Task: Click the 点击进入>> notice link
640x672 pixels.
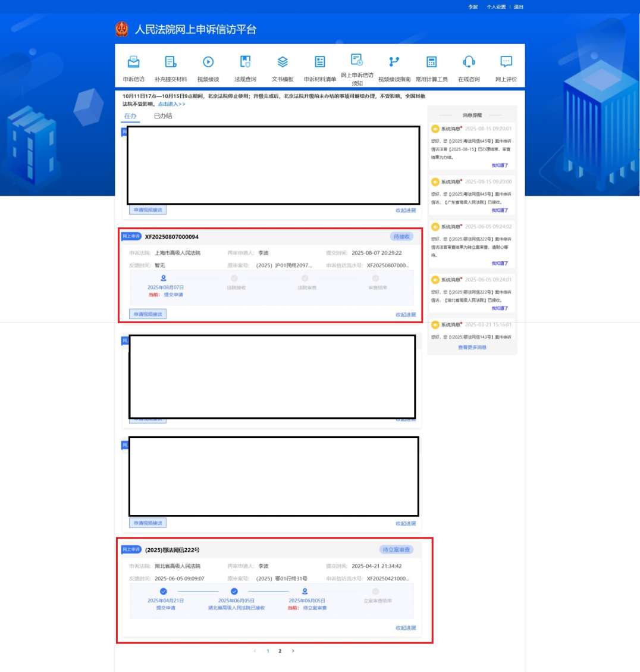Action: pyautogui.click(x=171, y=104)
